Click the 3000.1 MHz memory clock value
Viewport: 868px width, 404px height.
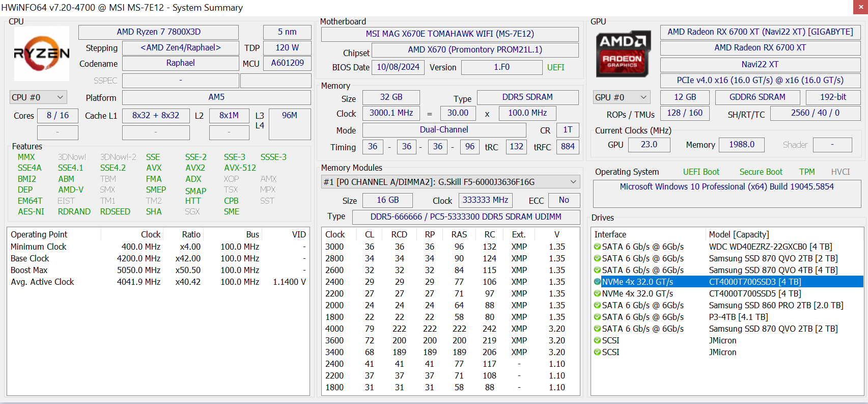(391, 113)
